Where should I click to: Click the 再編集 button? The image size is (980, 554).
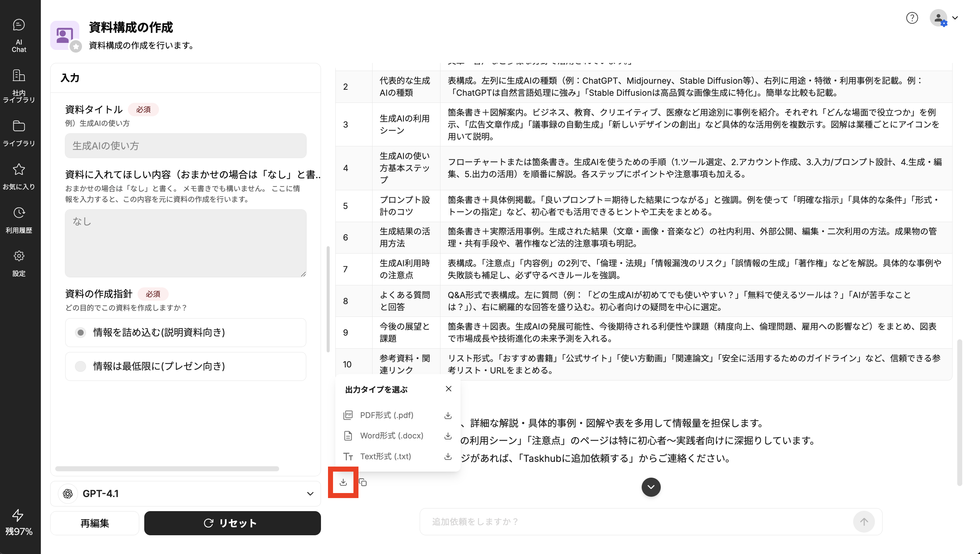coord(95,523)
